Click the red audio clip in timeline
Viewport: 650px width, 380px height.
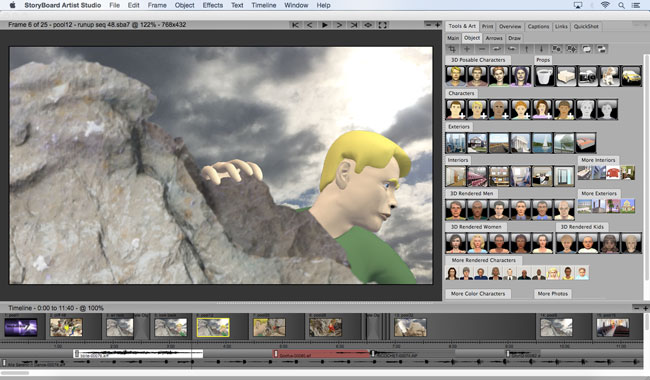[x=321, y=354]
